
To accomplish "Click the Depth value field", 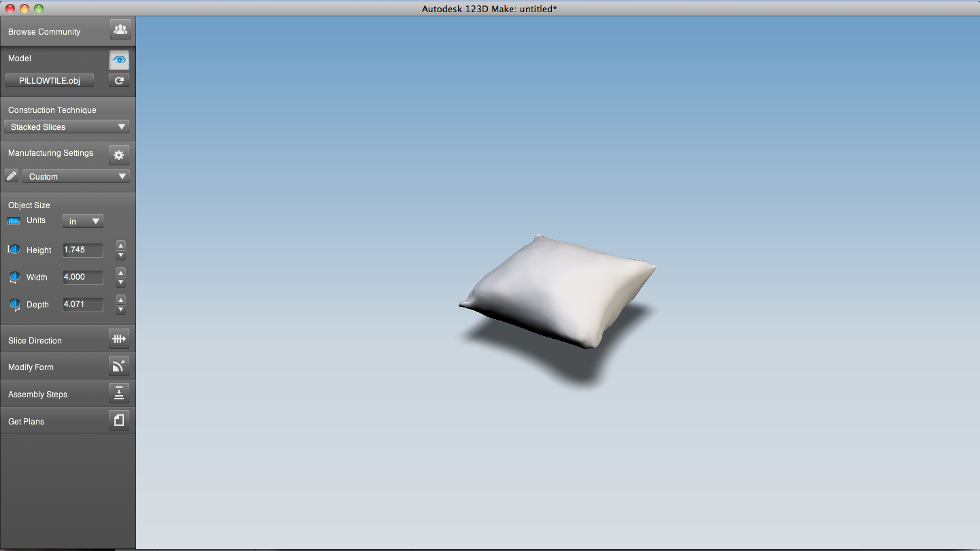I will pos(83,304).
